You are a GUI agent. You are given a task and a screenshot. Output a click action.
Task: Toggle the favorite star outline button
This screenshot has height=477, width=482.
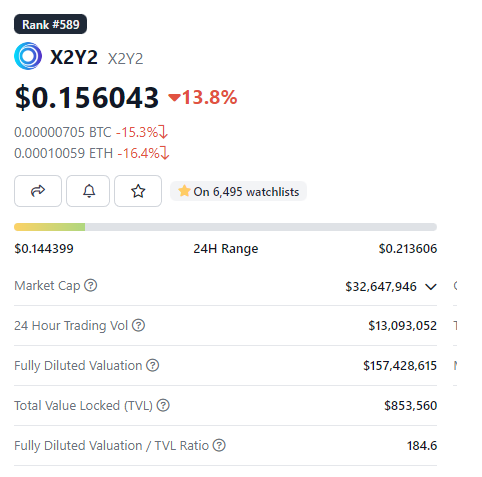[138, 191]
